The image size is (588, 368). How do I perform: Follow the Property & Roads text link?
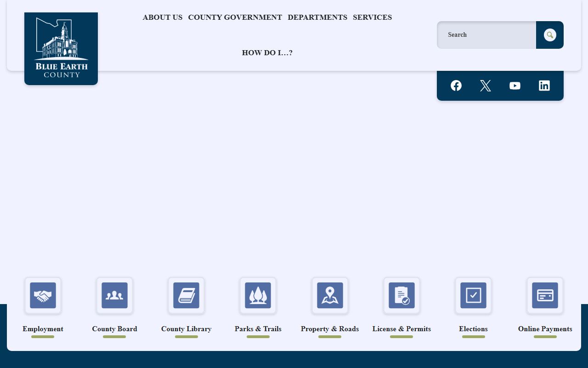tap(330, 329)
